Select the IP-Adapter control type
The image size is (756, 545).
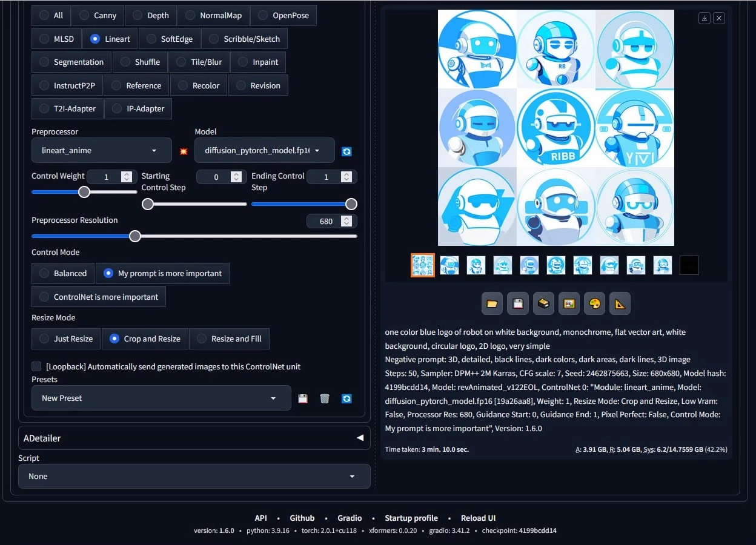point(138,108)
